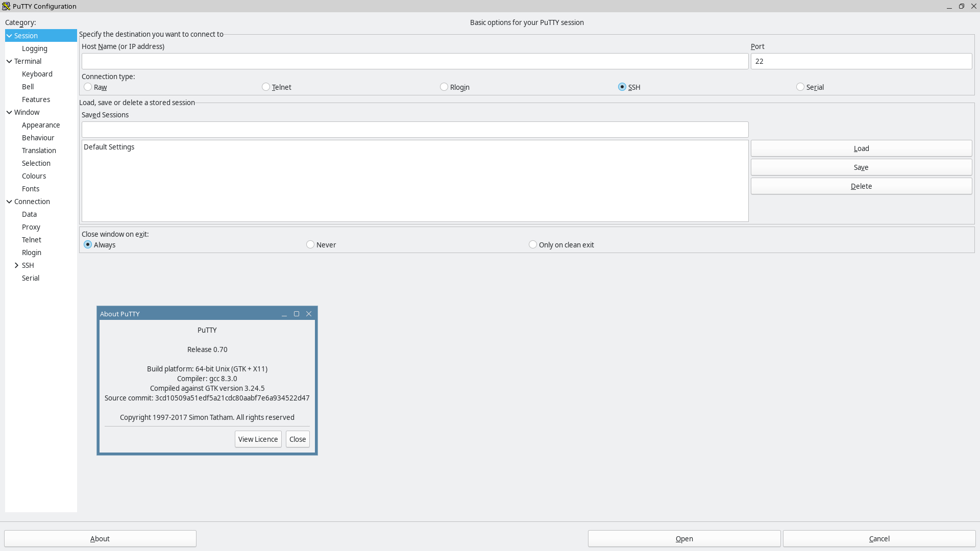Click Close button in About dialog
The height and width of the screenshot is (551, 980).
tap(298, 439)
